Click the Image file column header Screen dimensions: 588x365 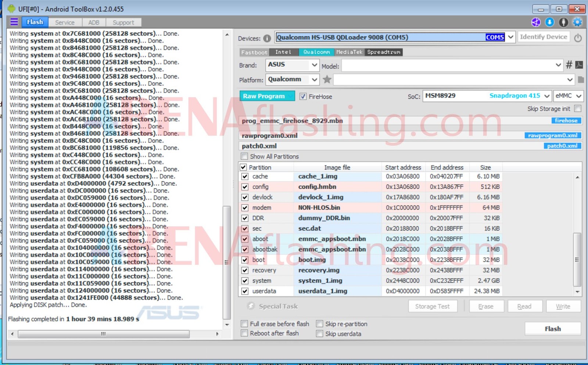[x=337, y=167]
